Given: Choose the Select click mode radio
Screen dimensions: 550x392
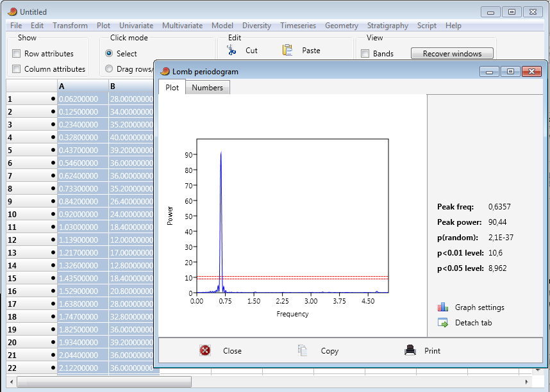Looking at the screenshot, I should point(109,53).
